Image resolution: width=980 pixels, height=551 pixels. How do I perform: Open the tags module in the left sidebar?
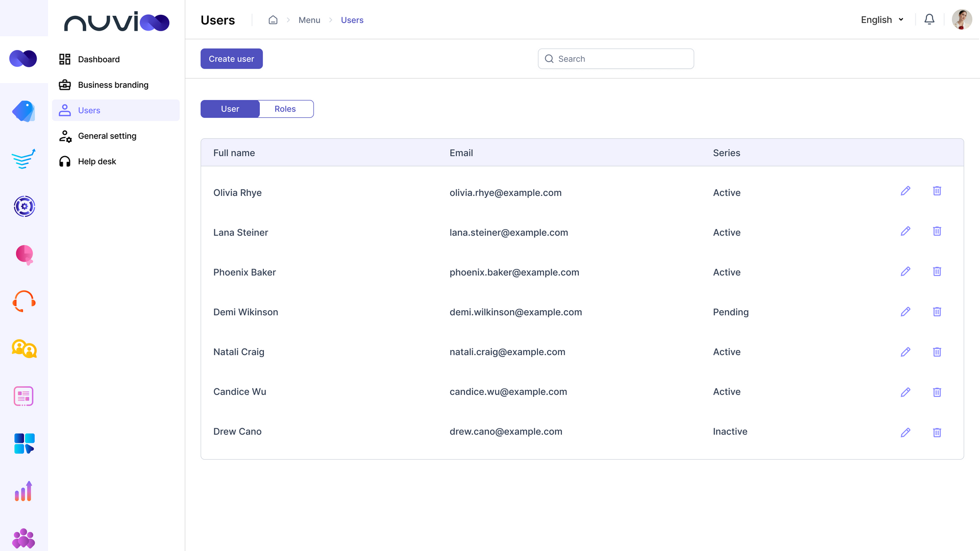coord(23,111)
